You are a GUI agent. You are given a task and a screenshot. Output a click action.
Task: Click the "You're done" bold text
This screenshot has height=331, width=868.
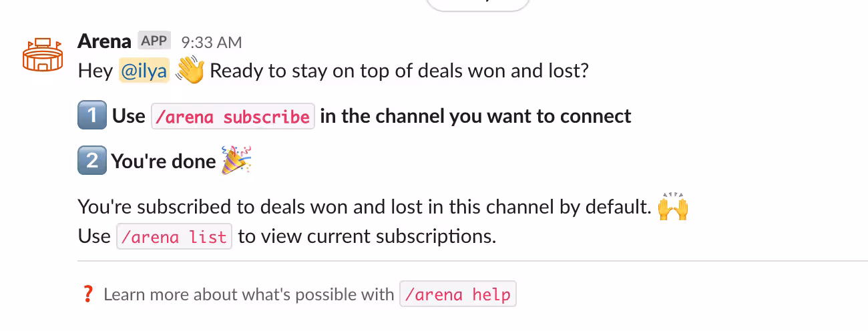click(x=164, y=161)
